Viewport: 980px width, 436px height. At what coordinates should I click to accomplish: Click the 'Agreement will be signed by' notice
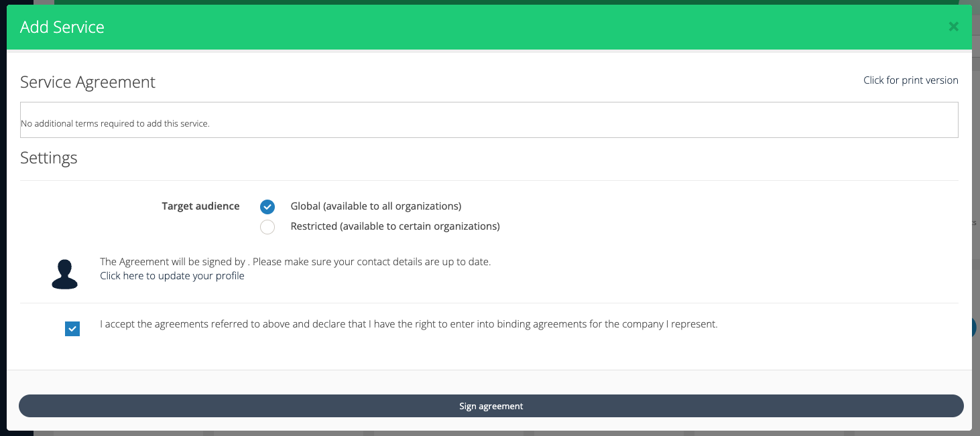[x=295, y=262]
